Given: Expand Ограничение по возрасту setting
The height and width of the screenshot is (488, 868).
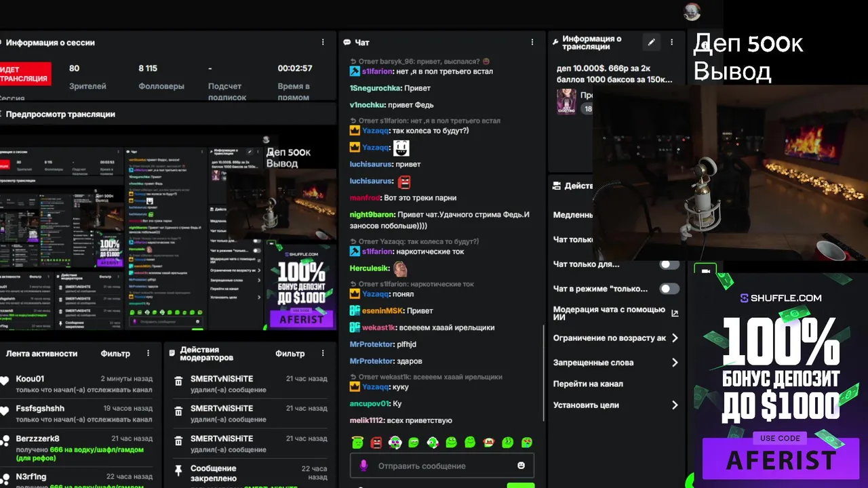Looking at the screenshot, I should 675,338.
